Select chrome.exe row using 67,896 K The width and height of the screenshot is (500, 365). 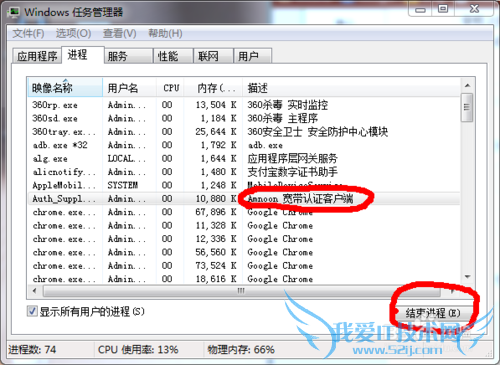pos(244,212)
